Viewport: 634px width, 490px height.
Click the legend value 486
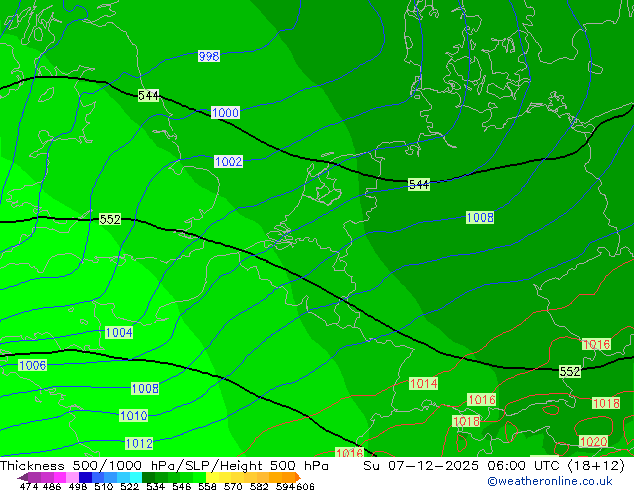[52, 486]
